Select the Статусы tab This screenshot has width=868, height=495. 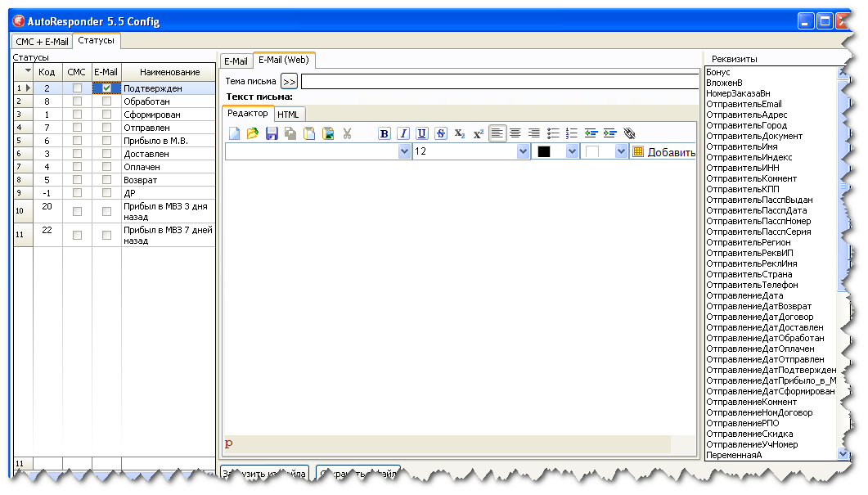click(x=97, y=40)
